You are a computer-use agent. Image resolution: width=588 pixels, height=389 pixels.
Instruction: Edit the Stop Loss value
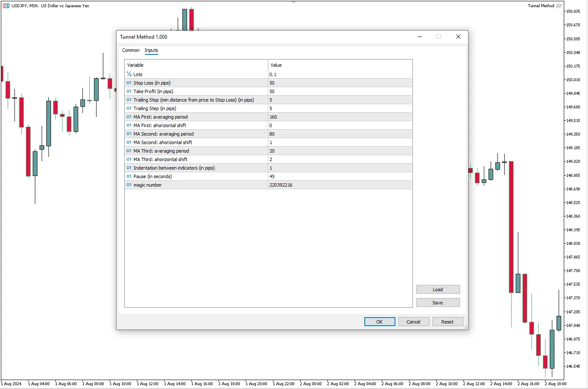click(x=340, y=83)
